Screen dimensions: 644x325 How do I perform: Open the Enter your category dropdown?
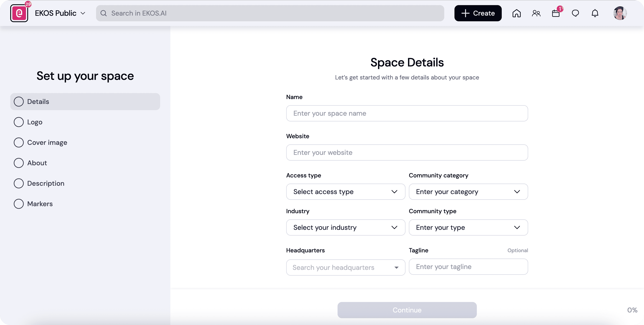coord(468,192)
